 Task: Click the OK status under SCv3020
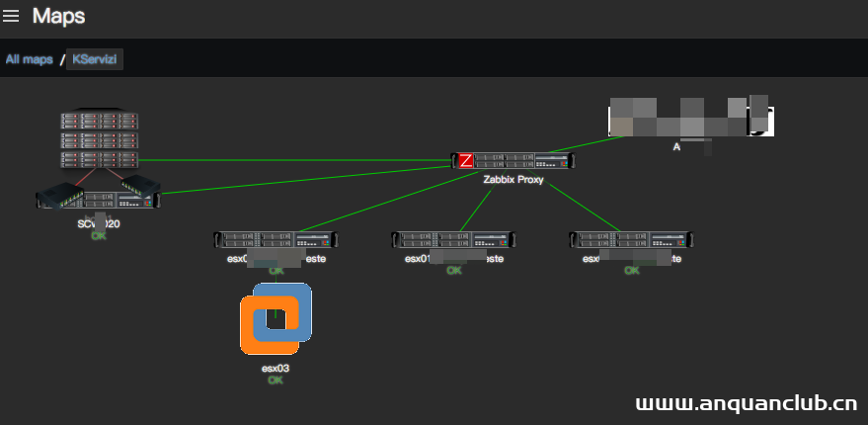click(x=98, y=236)
